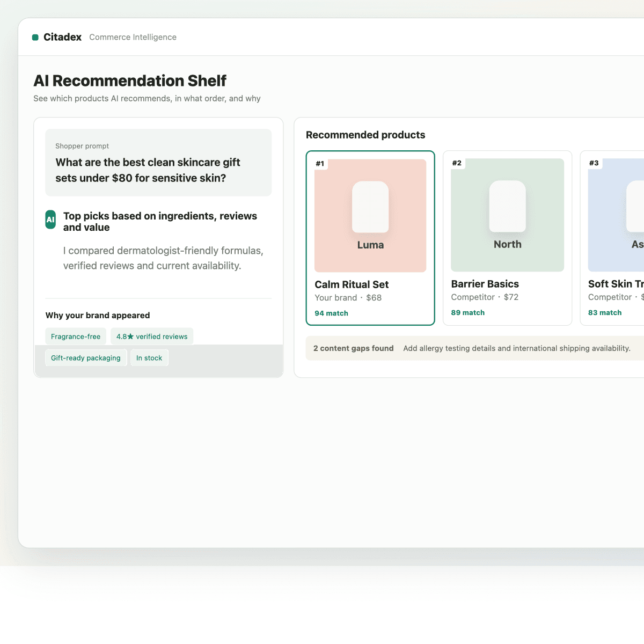Screen dimensions: 644x644
Task: Click the Recommended products heading
Action: tap(365, 135)
